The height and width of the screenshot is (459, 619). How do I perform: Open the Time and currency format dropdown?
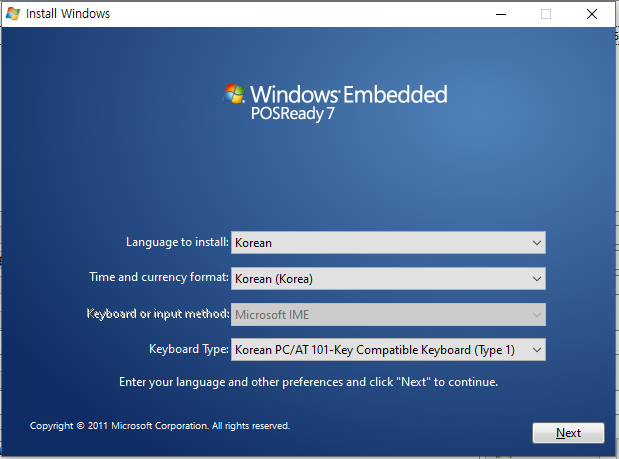(x=388, y=279)
